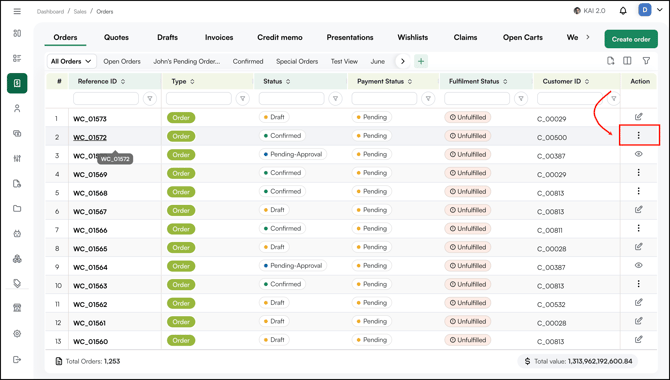
Task: Select the Confirmed saved view
Action: pyautogui.click(x=248, y=61)
